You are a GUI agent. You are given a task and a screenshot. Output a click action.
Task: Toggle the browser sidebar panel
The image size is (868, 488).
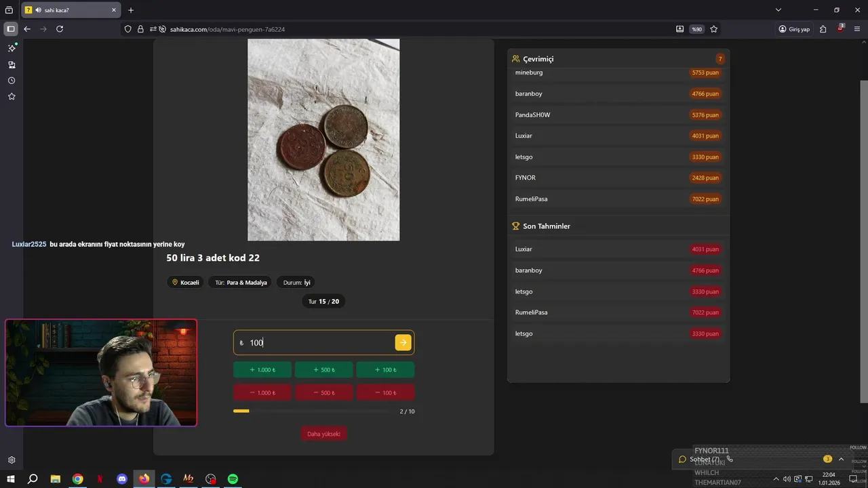pyautogui.click(x=11, y=29)
